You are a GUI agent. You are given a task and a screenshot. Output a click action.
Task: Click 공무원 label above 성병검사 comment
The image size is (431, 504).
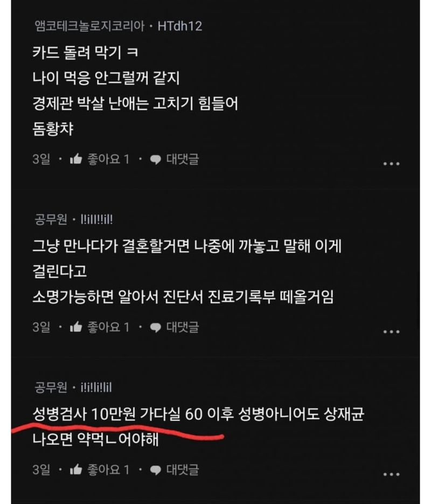point(51,388)
